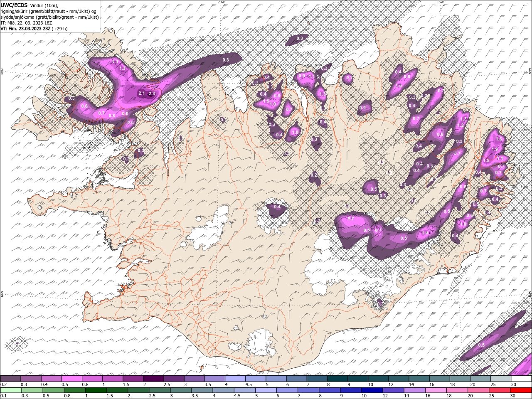Screen dimensions: 532x399
Task: Pick the light grey snow-scale swatch labeled 25
Action: coord(500,379)
